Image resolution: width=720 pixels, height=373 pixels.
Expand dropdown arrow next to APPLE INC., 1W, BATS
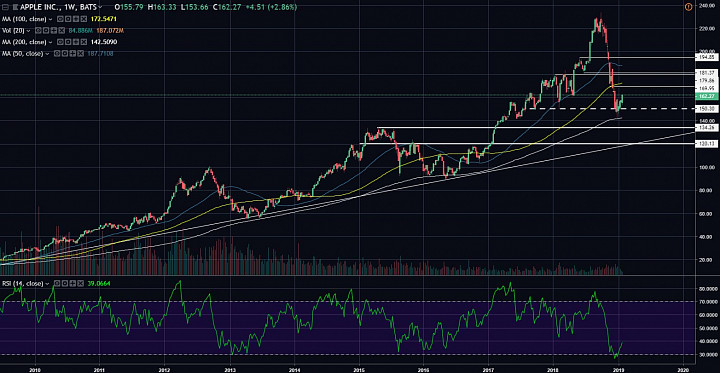click(100, 7)
